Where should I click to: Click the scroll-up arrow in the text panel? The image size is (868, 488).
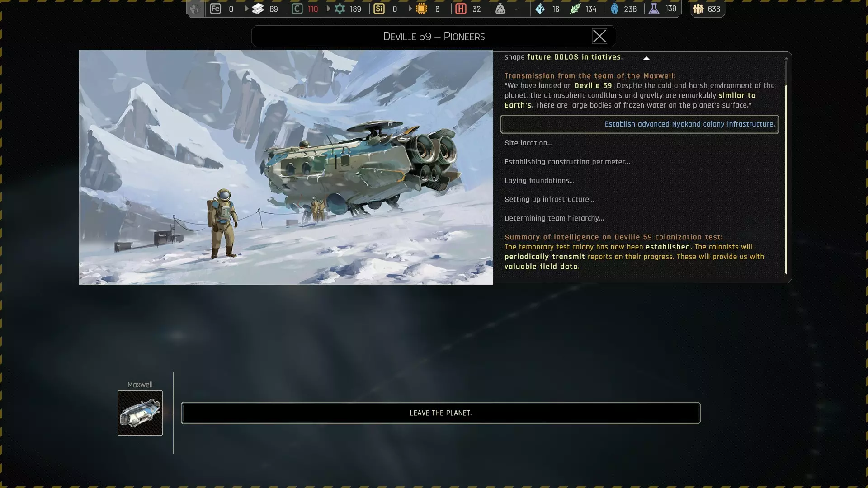646,58
